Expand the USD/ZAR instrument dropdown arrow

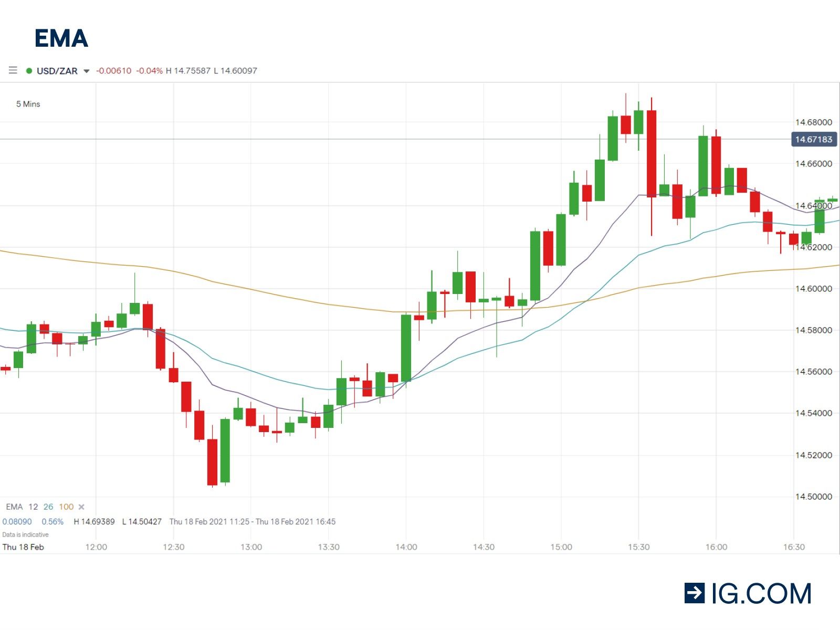[87, 71]
